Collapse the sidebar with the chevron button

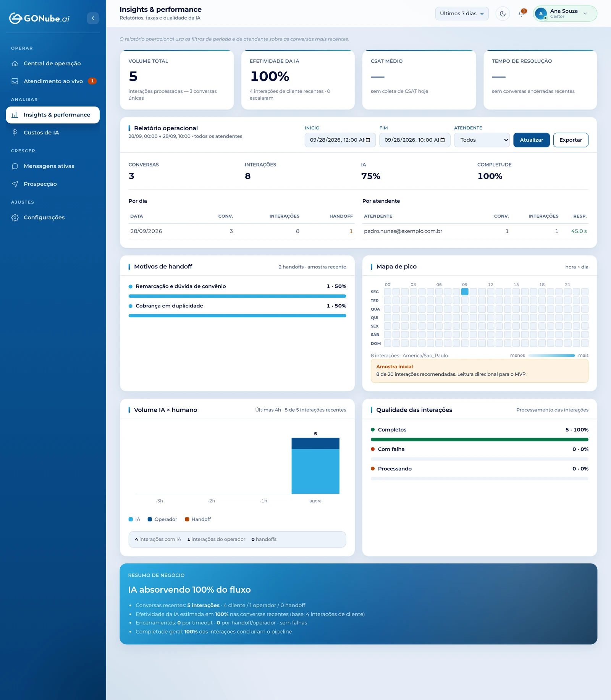[93, 18]
